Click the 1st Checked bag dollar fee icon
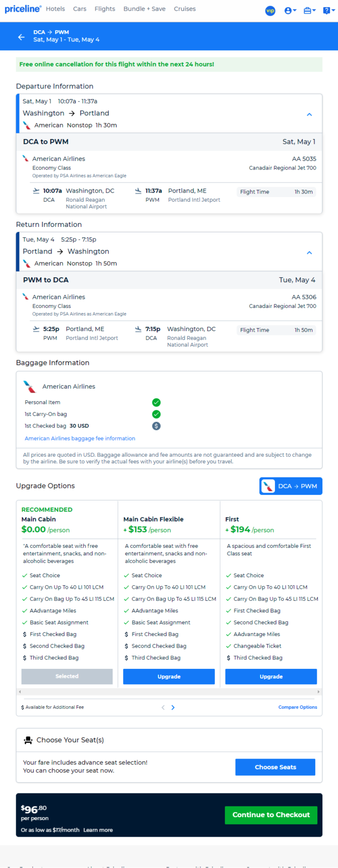338x868 pixels. [x=156, y=426]
